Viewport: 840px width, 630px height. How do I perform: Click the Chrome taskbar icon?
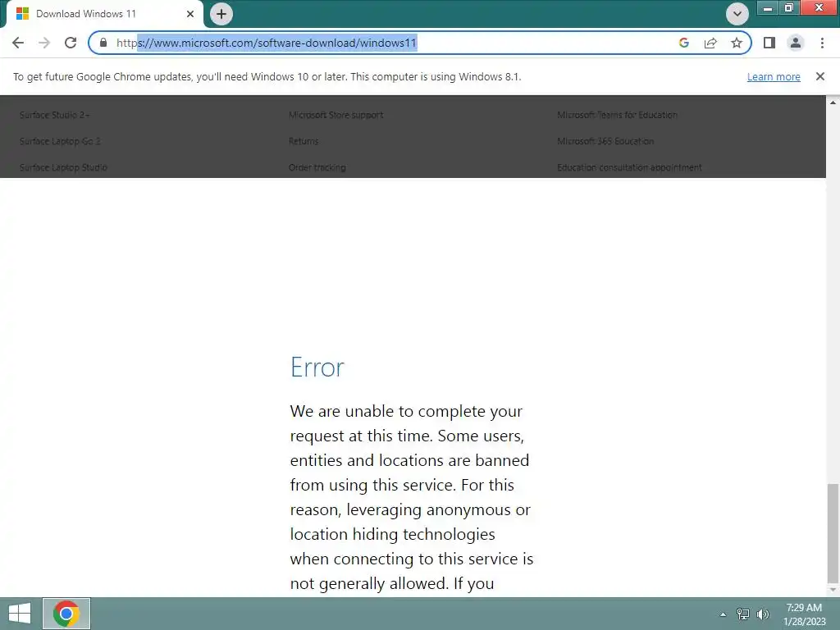(x=66, y=614)
